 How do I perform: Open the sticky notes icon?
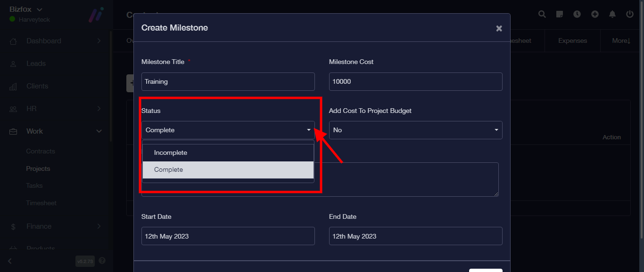coord(560,14)
